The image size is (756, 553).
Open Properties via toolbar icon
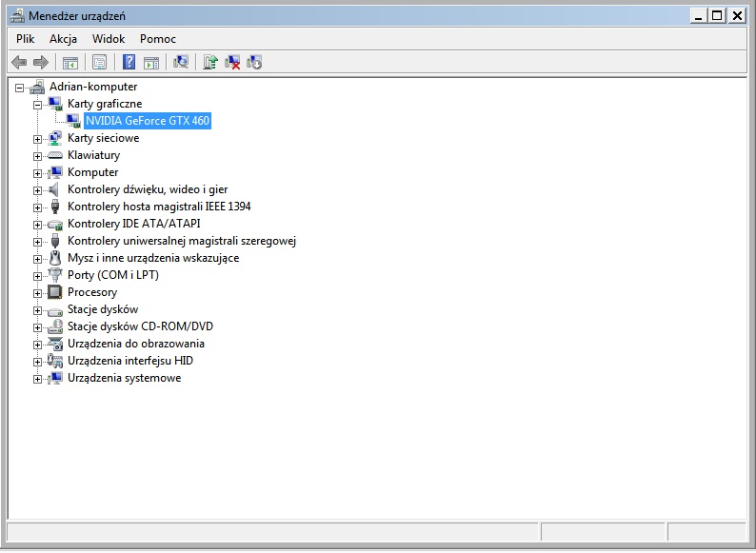click(x=99, y=62)
